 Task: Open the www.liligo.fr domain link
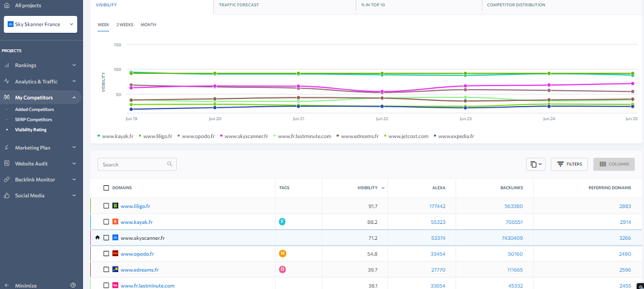[135, 206]
